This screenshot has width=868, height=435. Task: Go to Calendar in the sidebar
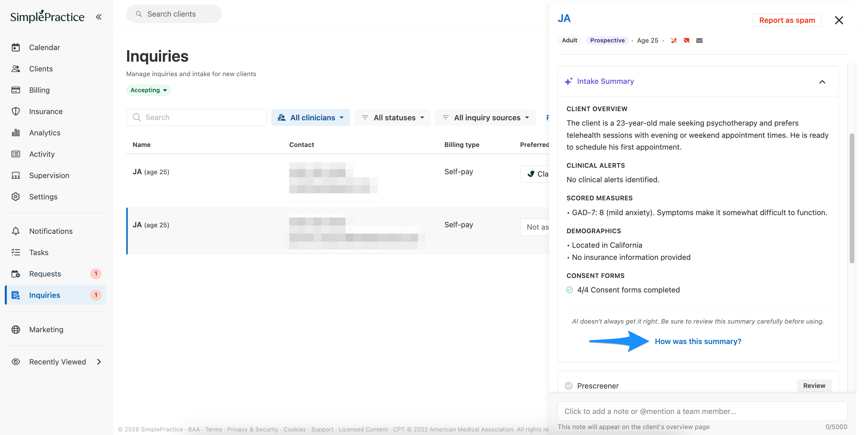click(x=44, y=47)
